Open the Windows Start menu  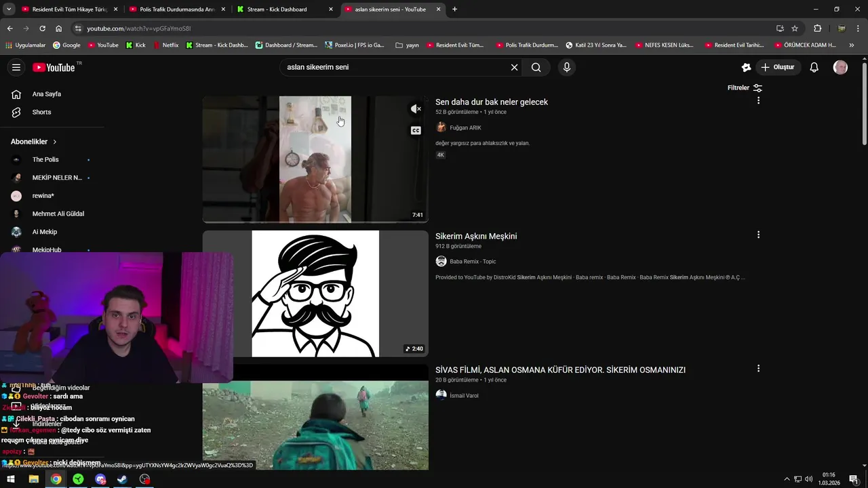(x=11, y=479)
